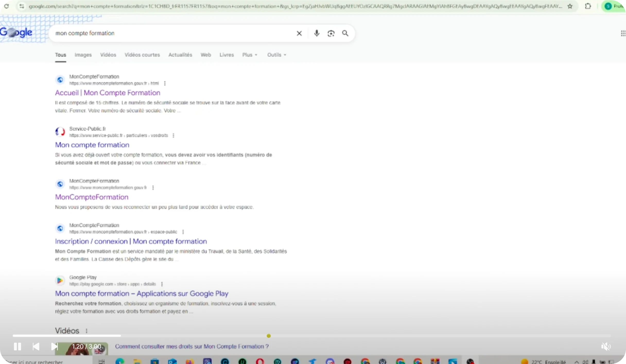This screenshot has width=626, height=364.
Task: Click the 'Google Play' site name text
Action: (83, 277)
